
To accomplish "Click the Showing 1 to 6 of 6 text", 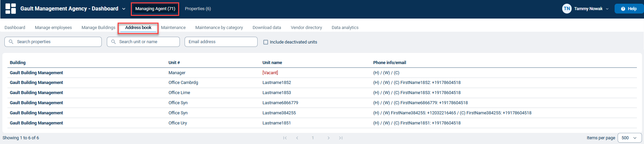I will pos(21,138).
